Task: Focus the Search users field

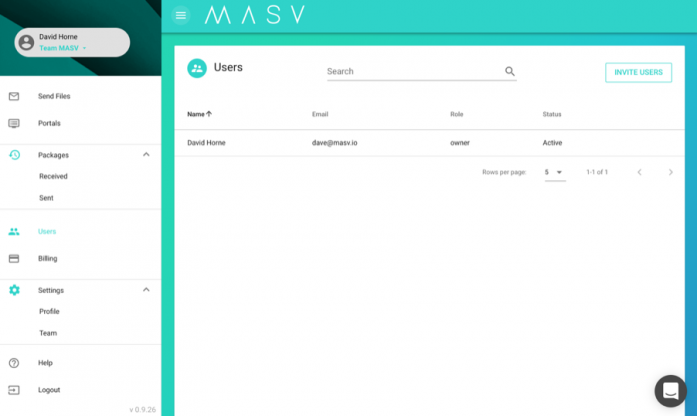Action: point(412,72)
